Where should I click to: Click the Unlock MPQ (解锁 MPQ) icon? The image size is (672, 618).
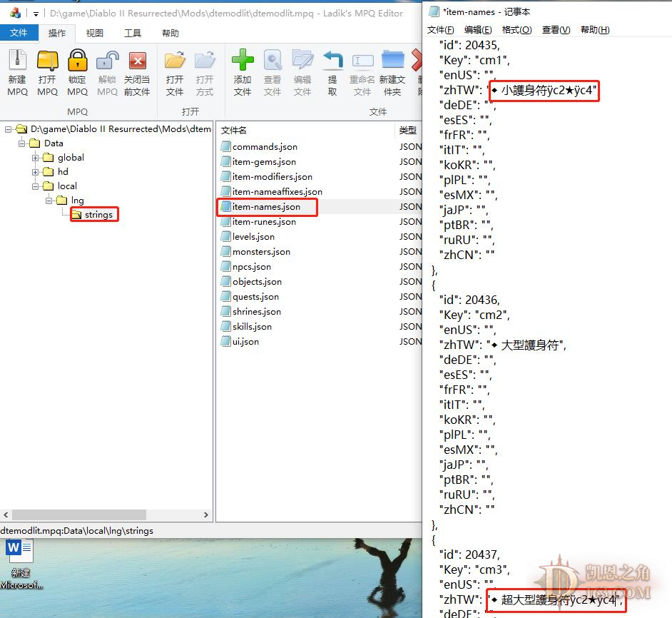(108, 60)
